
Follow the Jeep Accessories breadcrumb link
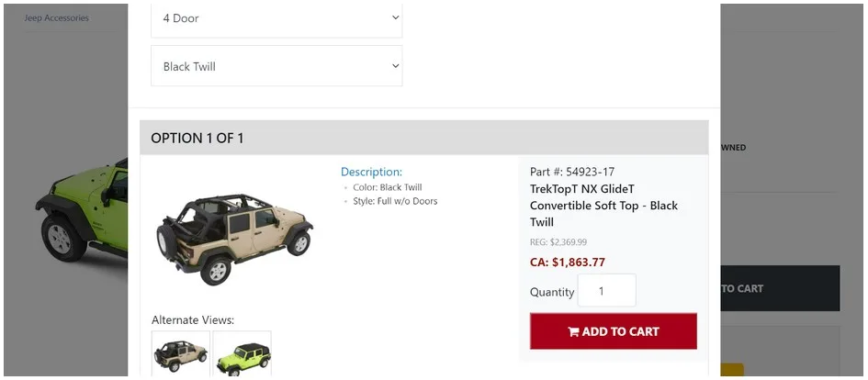[56, 17]
